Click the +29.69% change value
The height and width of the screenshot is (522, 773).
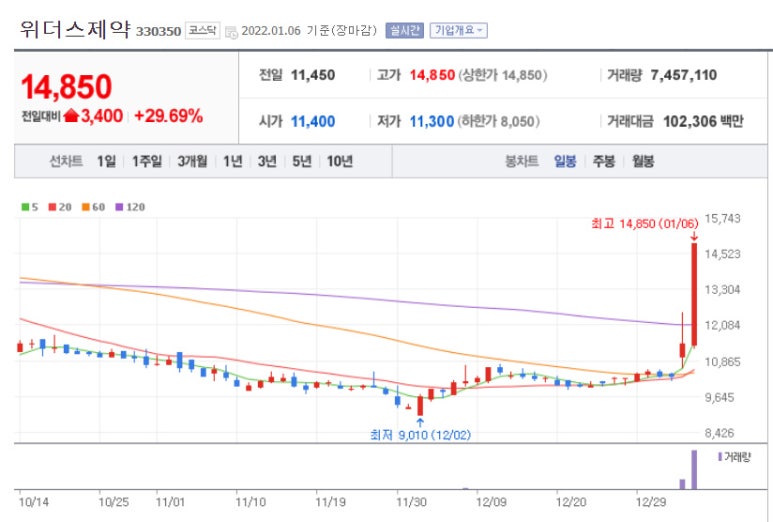coord(169,116)
